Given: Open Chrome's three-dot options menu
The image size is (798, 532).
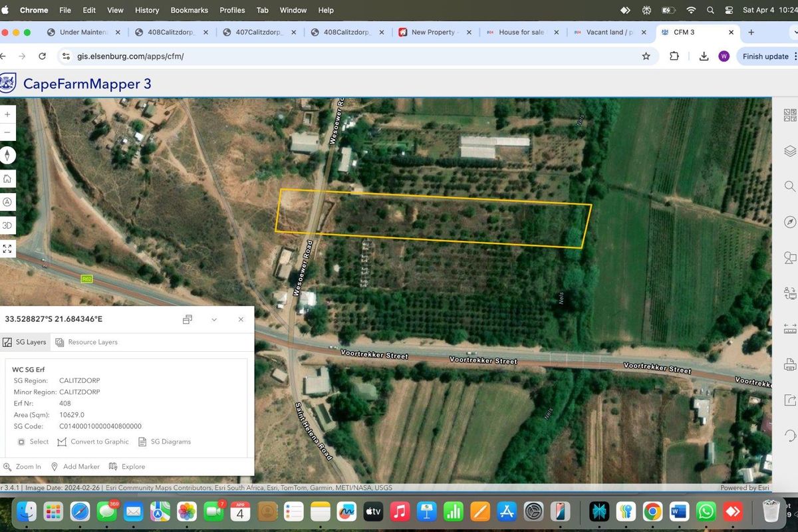Looking at the screenshot, I should [795, 56].
